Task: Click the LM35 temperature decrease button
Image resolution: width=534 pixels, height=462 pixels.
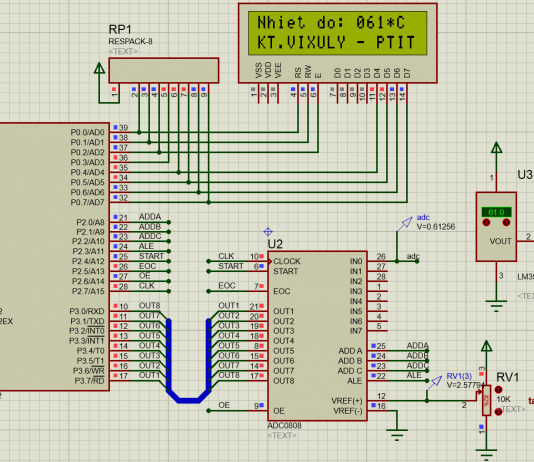Action: [486, 222]
